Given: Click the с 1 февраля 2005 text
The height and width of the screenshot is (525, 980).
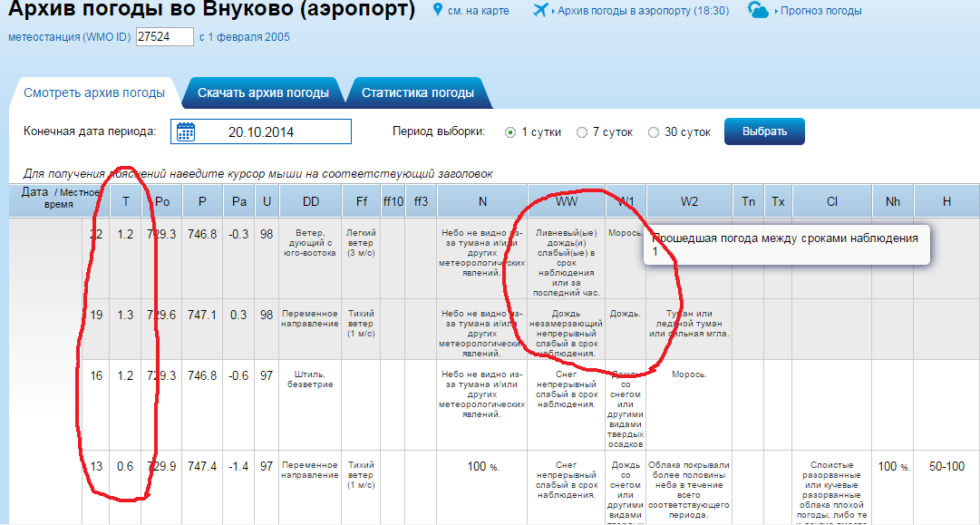Looking at the screenshot, I should pyautogui.click(x=245, y=37).
